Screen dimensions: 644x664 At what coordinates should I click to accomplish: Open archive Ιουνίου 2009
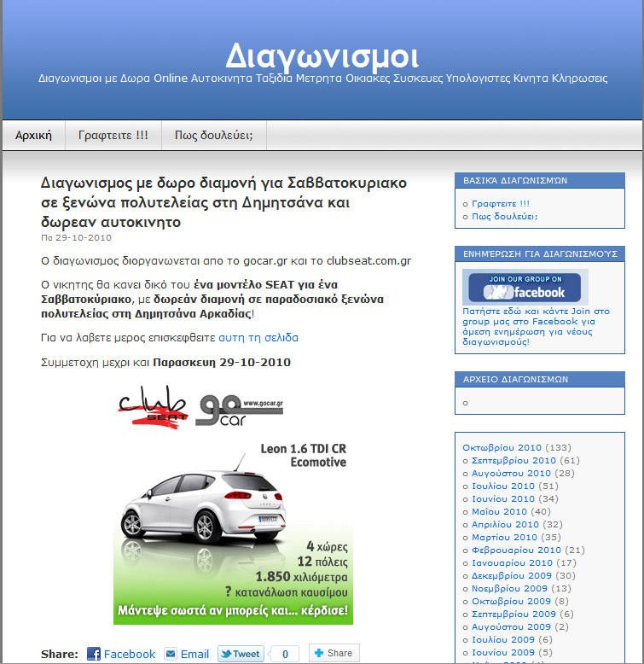pyautogui.click(x=503, y=653)
